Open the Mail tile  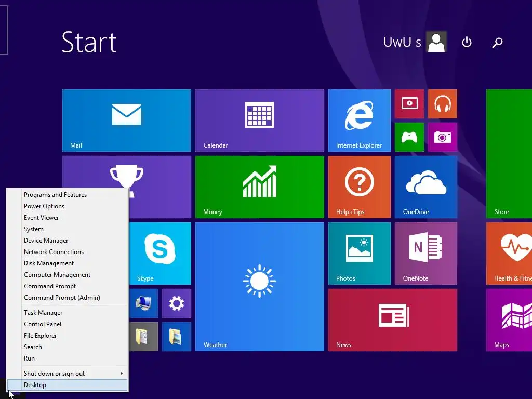(127, 121)
